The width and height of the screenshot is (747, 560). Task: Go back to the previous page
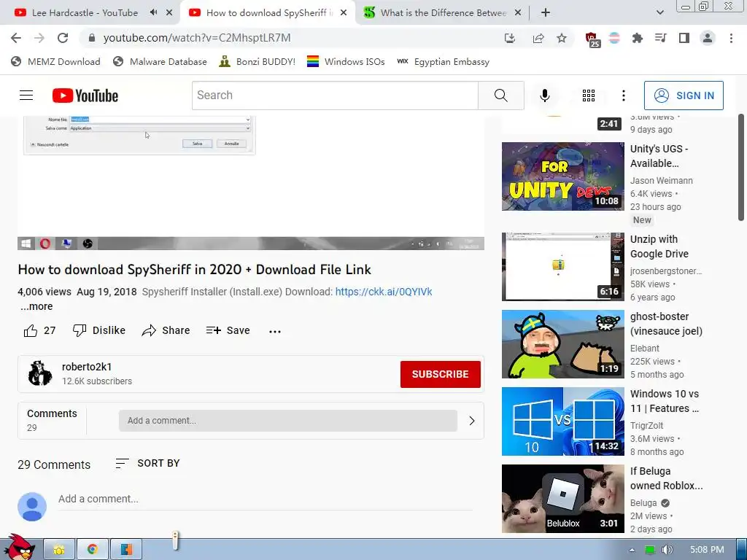tap(16, 38)
